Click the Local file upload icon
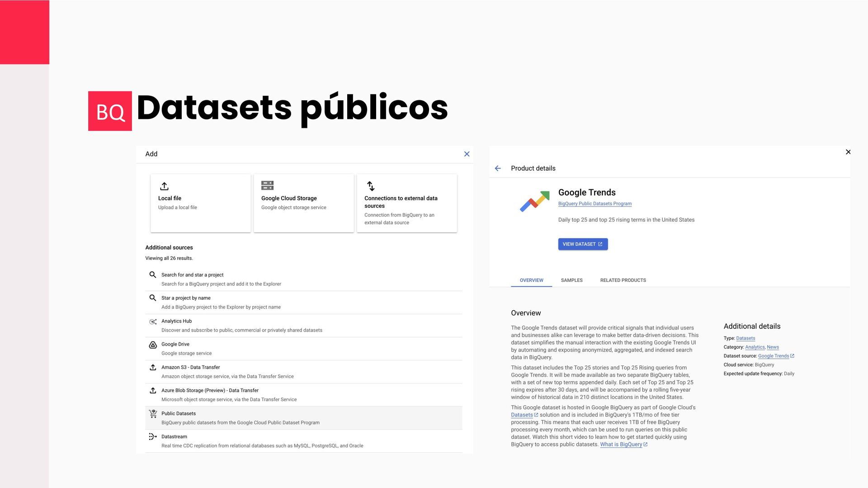Image resolution: width=868 pixels, height=488 pixels. 164,186
